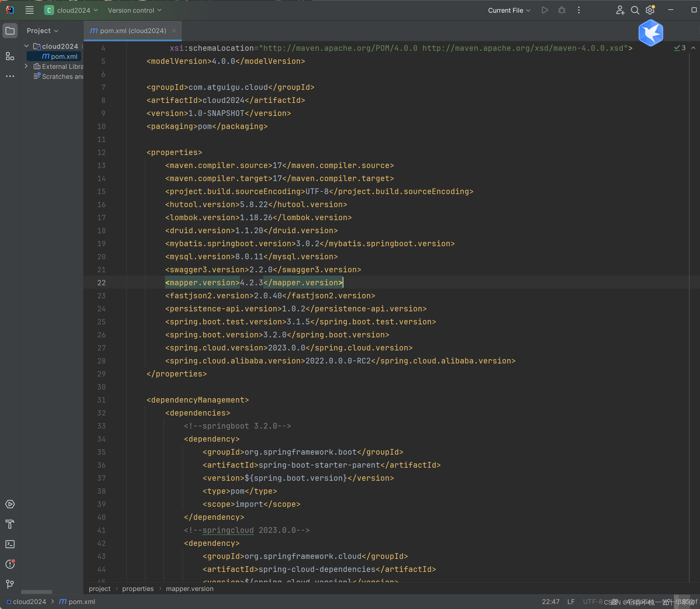Run the current configuration with the play icon
The height and width of the screenshot is (609, 700).
point(544,10)
